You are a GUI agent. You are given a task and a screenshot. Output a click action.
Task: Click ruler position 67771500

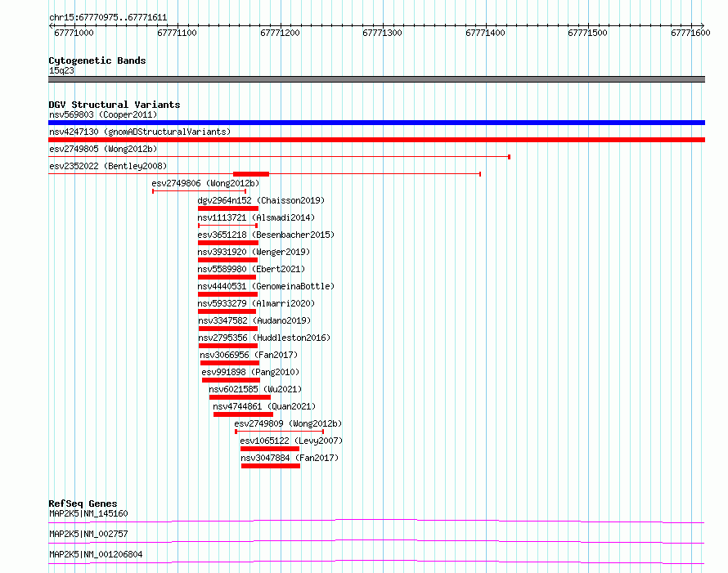(x=587, y=33)
